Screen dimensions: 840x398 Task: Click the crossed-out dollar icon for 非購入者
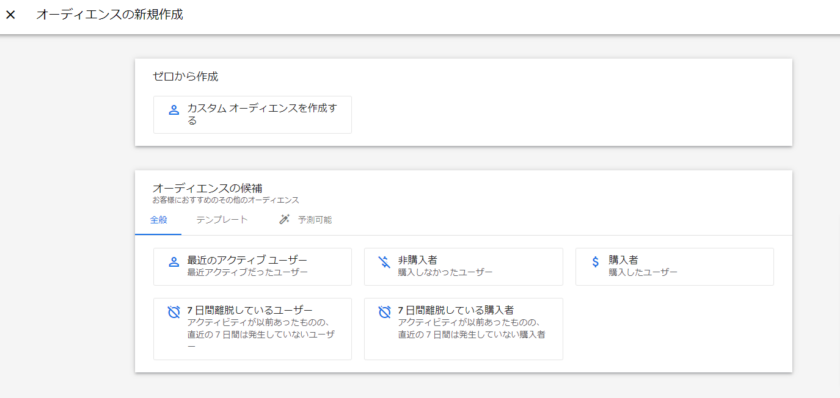pyautogui.click(x=384, y=262)
